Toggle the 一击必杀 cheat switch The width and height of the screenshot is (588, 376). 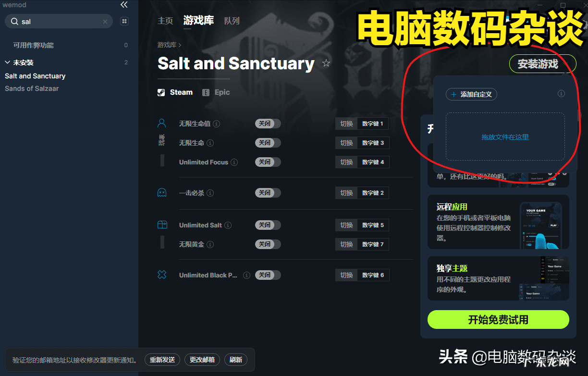[268, 193]
